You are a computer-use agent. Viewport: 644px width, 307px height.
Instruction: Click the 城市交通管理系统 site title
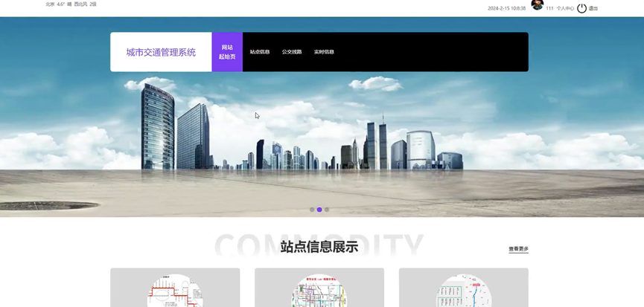(161, 52)
